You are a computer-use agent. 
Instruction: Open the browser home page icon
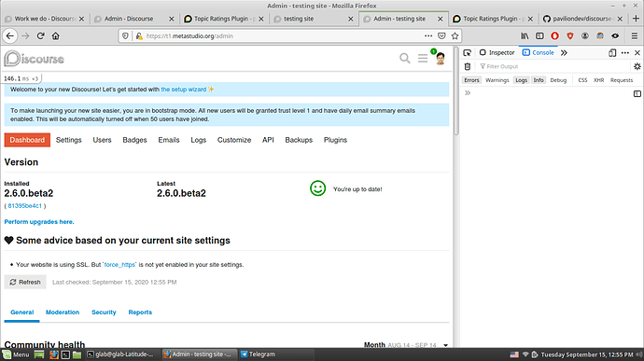(55, 36)
